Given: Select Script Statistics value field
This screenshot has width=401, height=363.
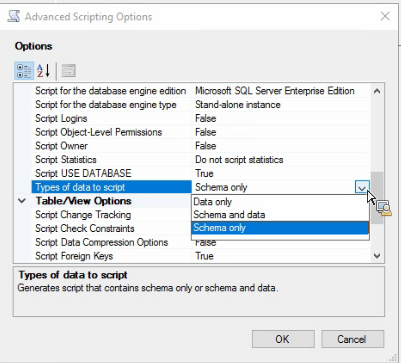Looking at the screenshot, I should click(x=281, y=160).
